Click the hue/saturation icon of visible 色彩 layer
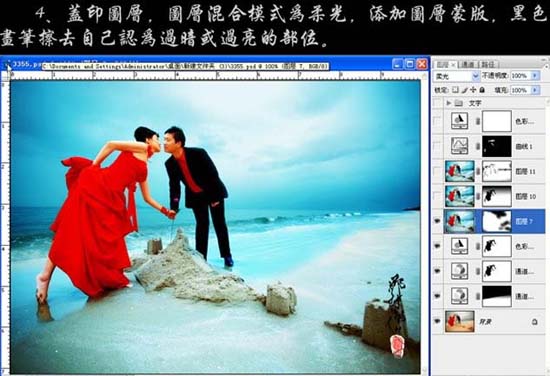 click(460, 246)
